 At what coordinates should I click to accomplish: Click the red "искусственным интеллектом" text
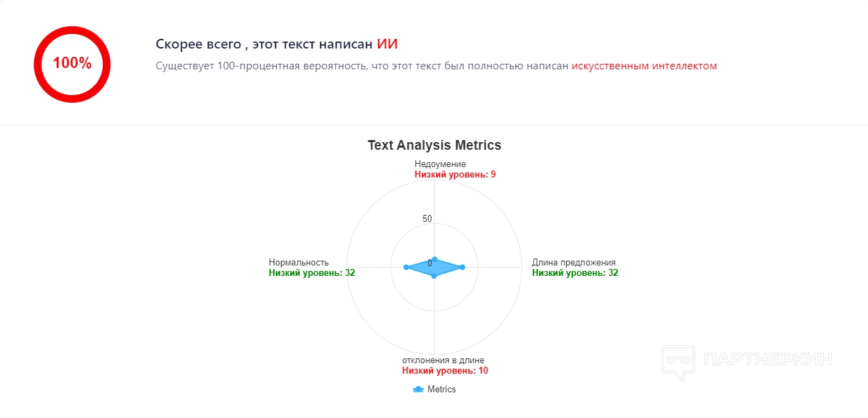[644, 66]
